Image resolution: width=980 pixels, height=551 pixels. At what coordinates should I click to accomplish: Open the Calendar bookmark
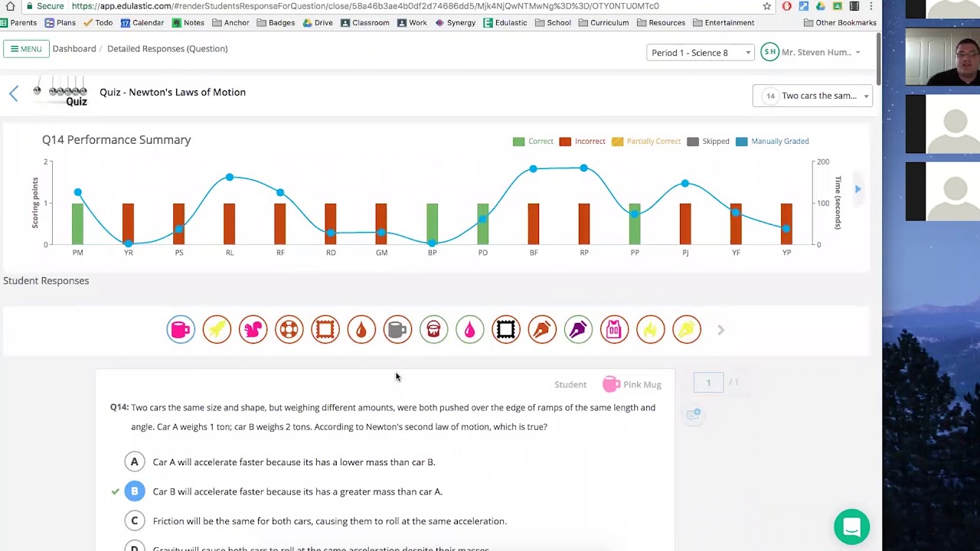142,23
